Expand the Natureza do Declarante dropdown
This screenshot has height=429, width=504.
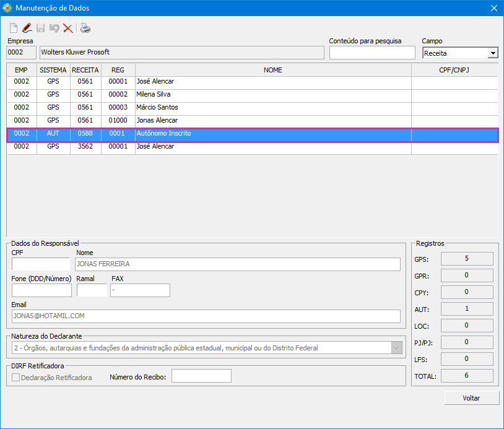tap(396, 348)
